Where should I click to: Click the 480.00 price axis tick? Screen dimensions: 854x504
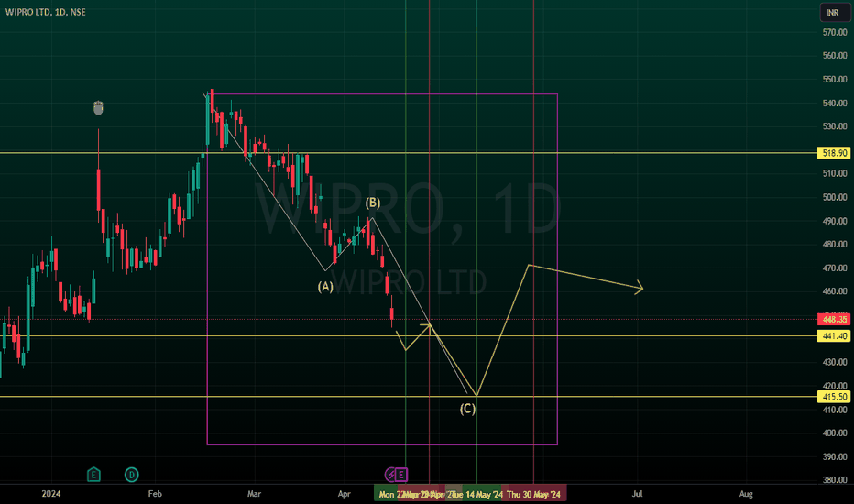point(835,244)
